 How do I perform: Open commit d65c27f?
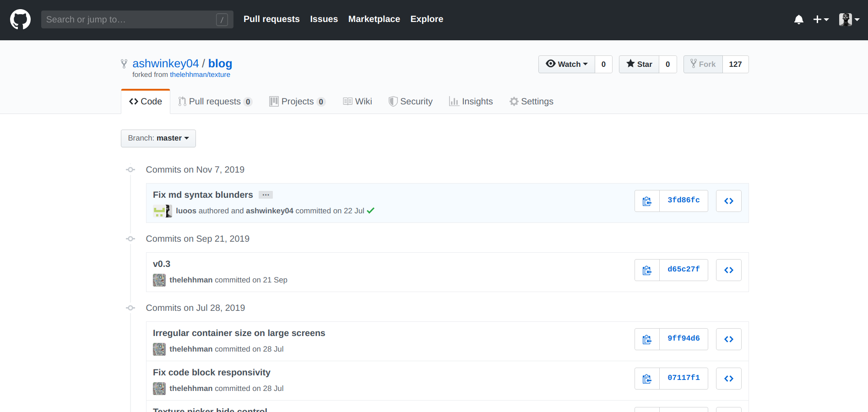pos(684,269)
